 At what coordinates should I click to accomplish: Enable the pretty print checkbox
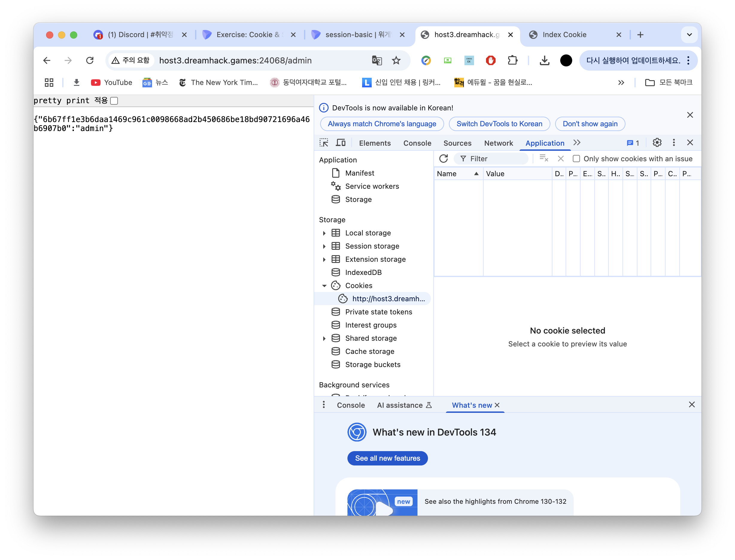114,101
